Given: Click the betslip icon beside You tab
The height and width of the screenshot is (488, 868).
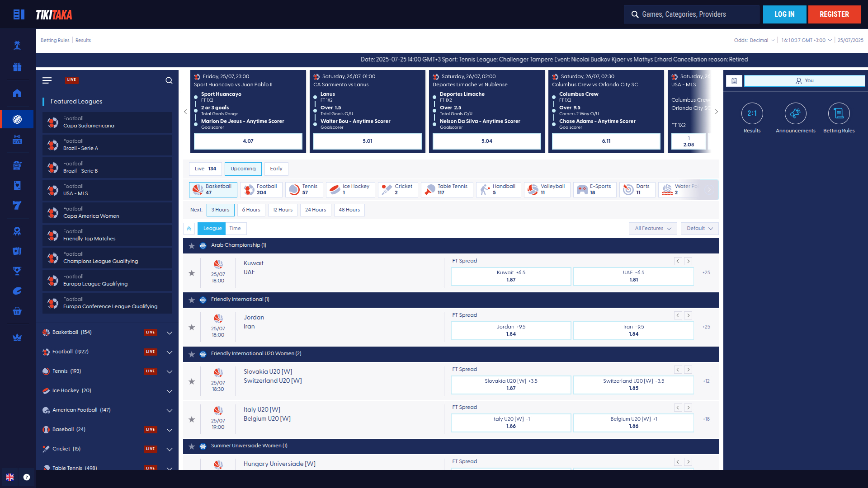Looking at the screenshot, I should pyautogui.click(x=734, y=81).
